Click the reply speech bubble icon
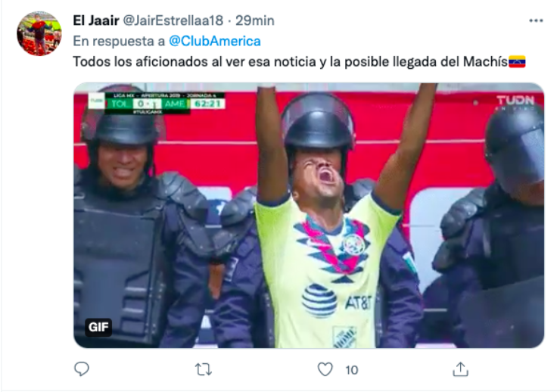 coord(82,369)
